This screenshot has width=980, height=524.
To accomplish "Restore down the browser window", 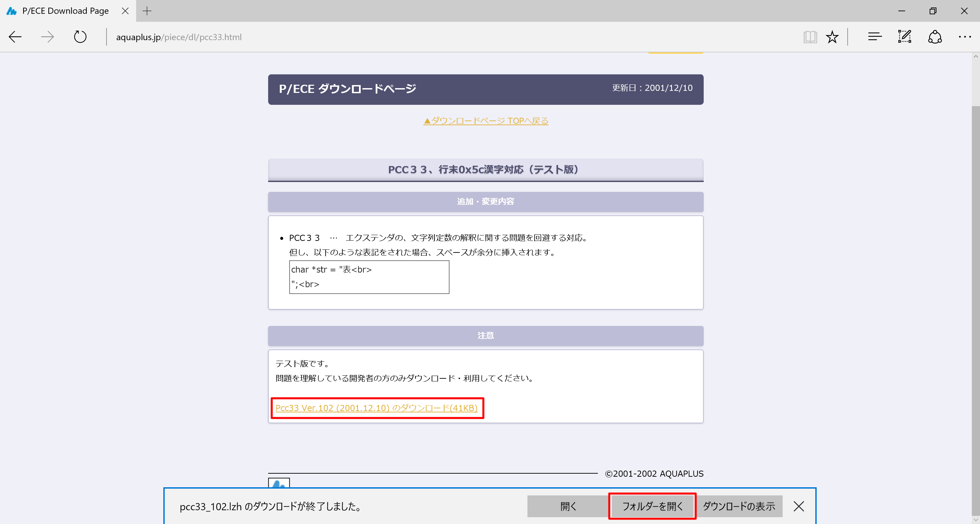I will pos(932,11).
